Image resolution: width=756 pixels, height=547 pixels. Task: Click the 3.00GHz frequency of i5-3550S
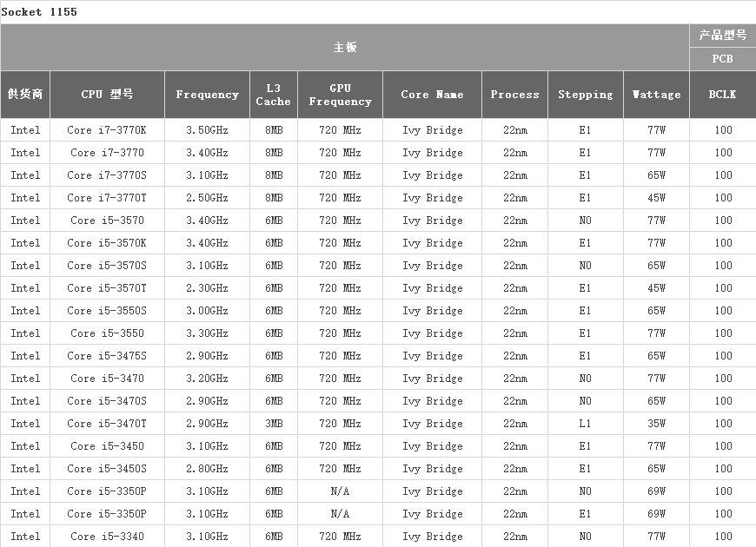208,311
